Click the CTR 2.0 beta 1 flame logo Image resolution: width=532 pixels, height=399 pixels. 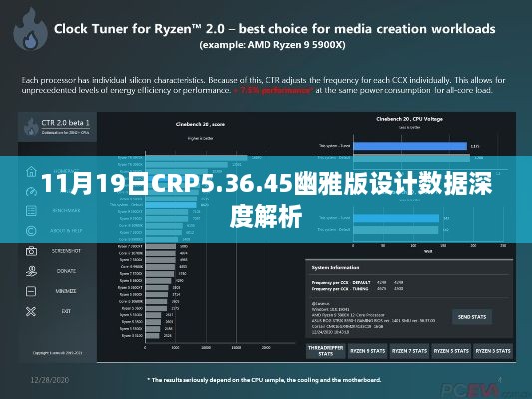point(31,126)
